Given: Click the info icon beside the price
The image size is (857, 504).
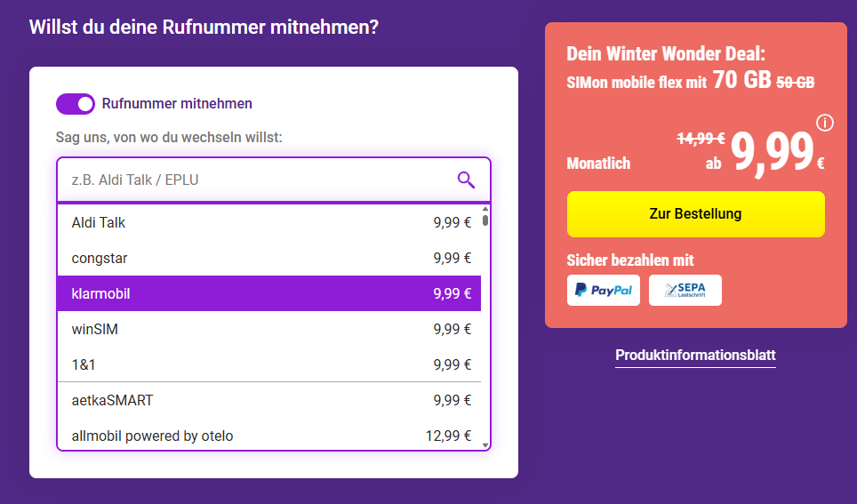Looking at the screenshot, I should tap(824, 123).
